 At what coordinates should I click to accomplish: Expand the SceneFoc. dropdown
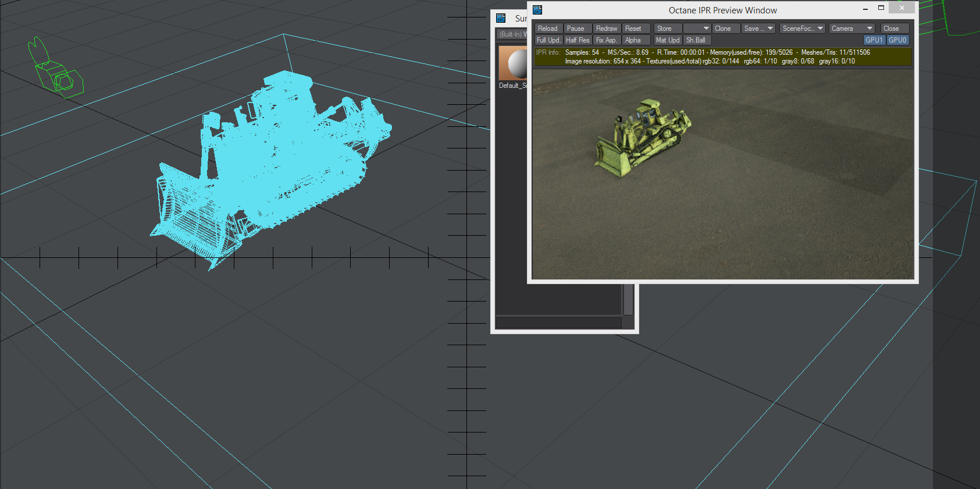[803, 29]
